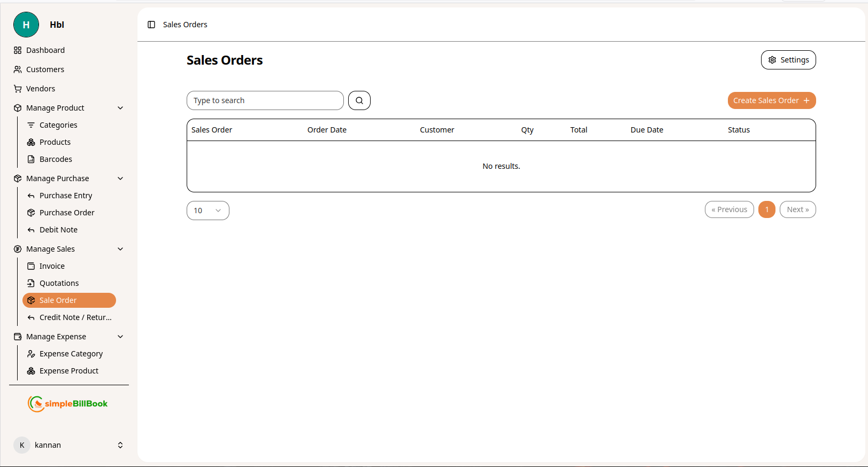Go to Purchase Order page
The width and height of the screenshot is (868, 467).
(67, 213)
